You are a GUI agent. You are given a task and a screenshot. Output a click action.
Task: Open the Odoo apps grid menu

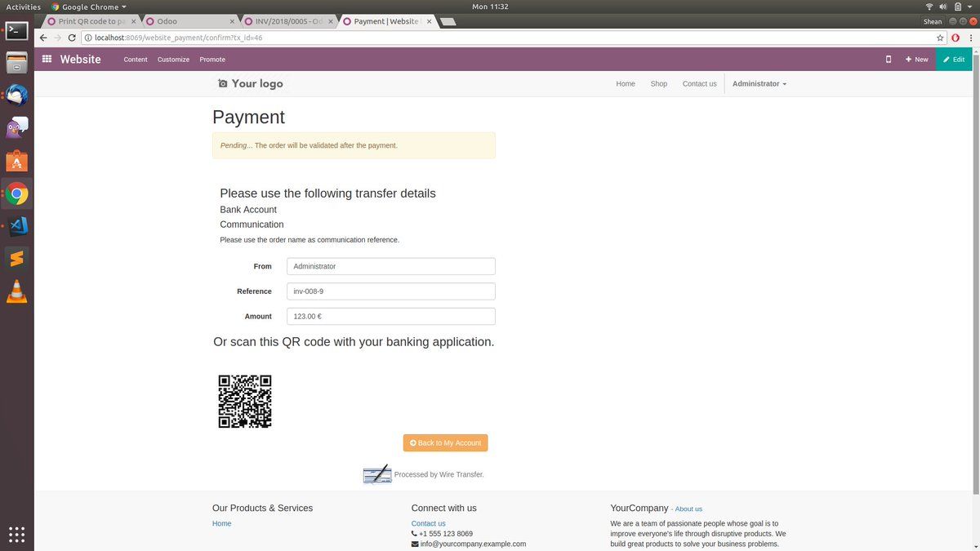[47, 60]
